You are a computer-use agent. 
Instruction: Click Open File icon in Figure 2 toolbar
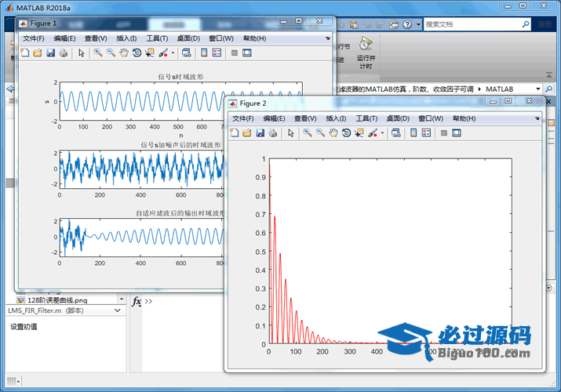247,133
